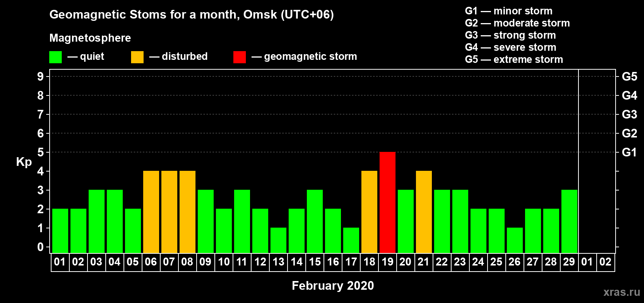Screen dimensions: 644x303
Task: Click the green quiet legend swatch
Action: click(56, 57)
